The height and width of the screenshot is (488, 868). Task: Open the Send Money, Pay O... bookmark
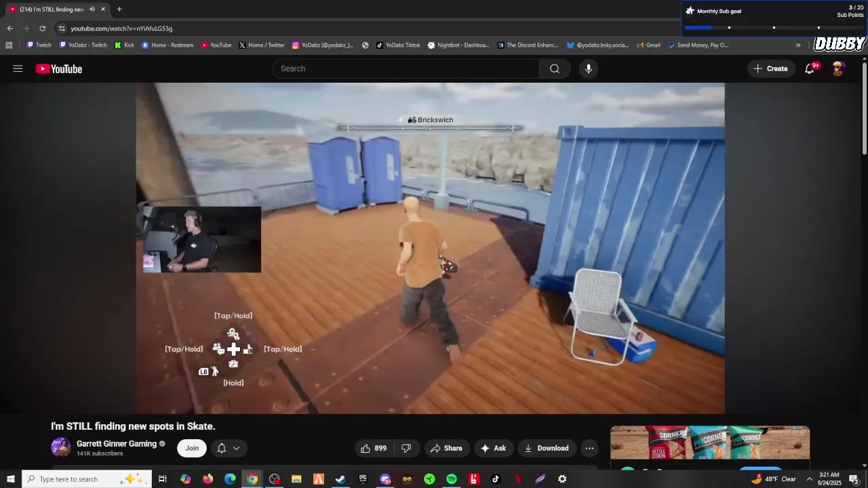698,45
